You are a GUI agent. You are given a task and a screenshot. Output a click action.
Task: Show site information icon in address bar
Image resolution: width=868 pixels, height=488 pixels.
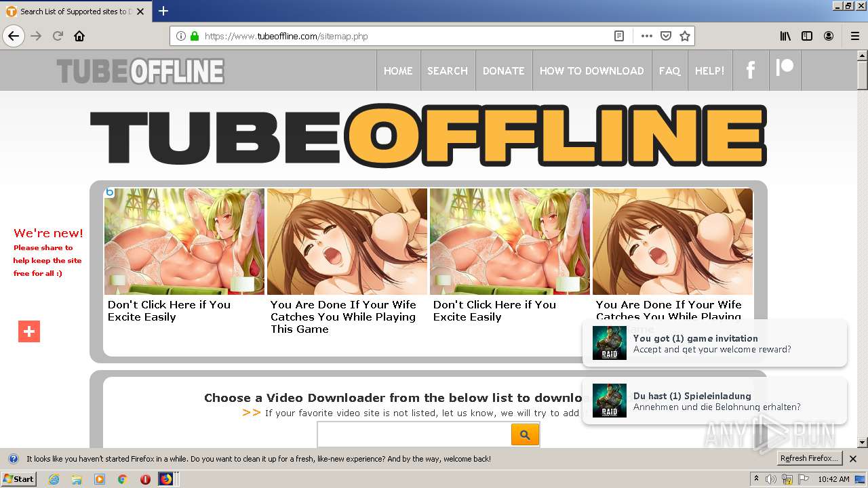click(181, 36)
